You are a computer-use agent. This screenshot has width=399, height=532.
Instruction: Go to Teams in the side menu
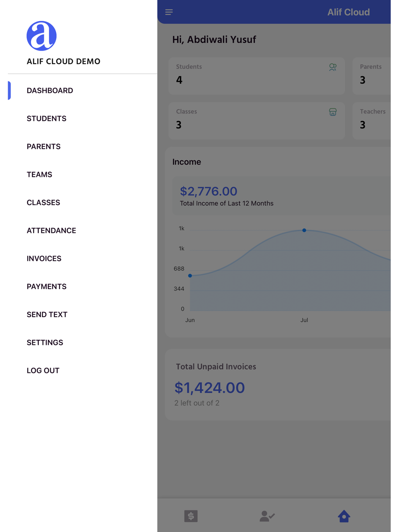click(x=40, y=174)
